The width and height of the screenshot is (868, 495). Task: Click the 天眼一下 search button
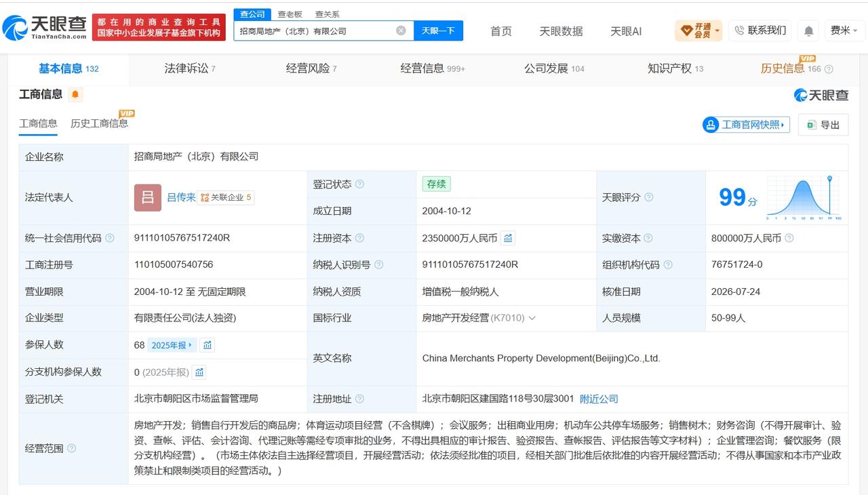click(x=438, y=31)
